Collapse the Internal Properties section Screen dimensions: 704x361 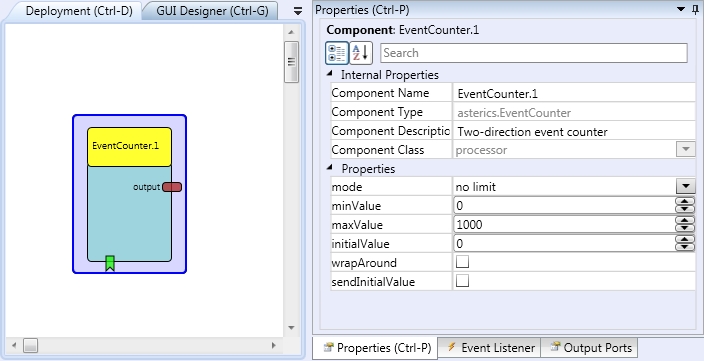[330, 74]
